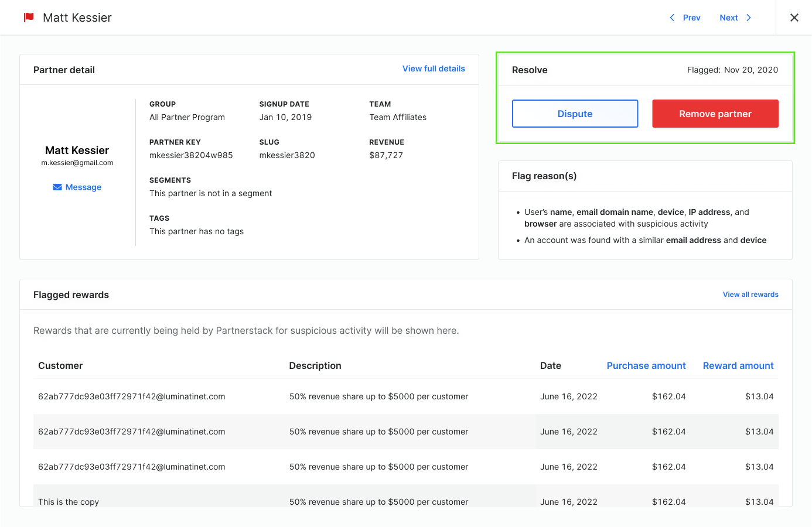Click the red Remove partner button
Image resolution: width=812 pixels, height=527 pixels.
click(x=715, y=114)
